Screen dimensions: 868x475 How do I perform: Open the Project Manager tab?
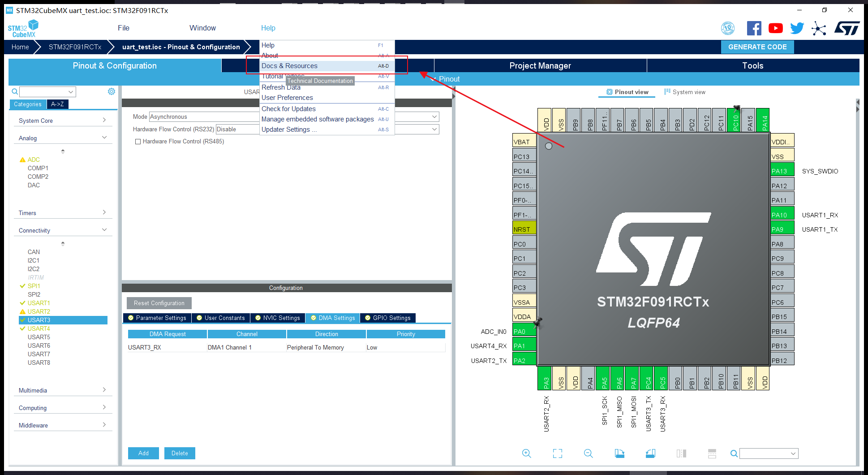[539, 65]
